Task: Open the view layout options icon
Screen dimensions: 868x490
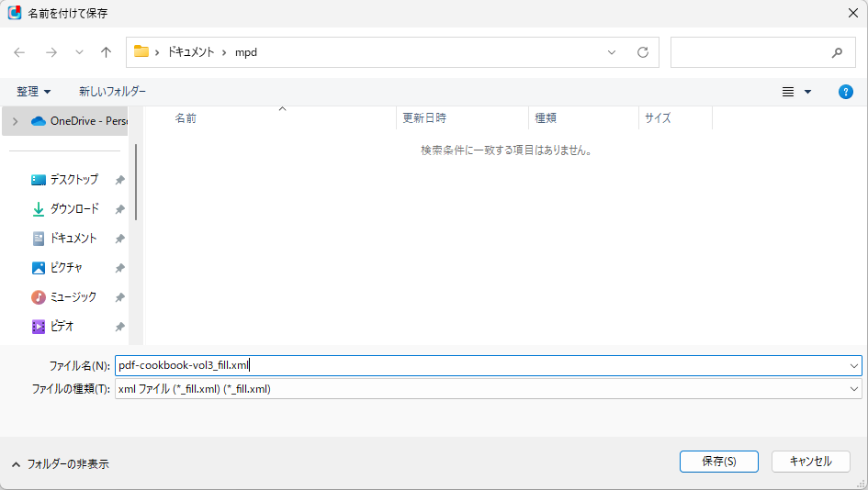Action: [x=788, y=92]
